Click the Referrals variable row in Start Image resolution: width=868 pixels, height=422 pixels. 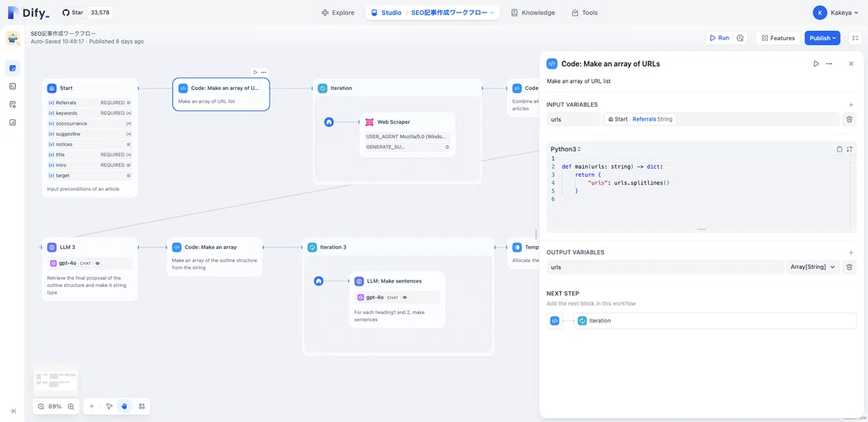[x=90, y=103]
